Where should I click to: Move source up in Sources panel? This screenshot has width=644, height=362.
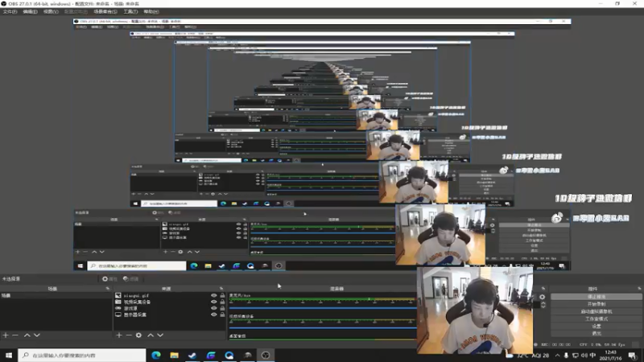(151, 335)
